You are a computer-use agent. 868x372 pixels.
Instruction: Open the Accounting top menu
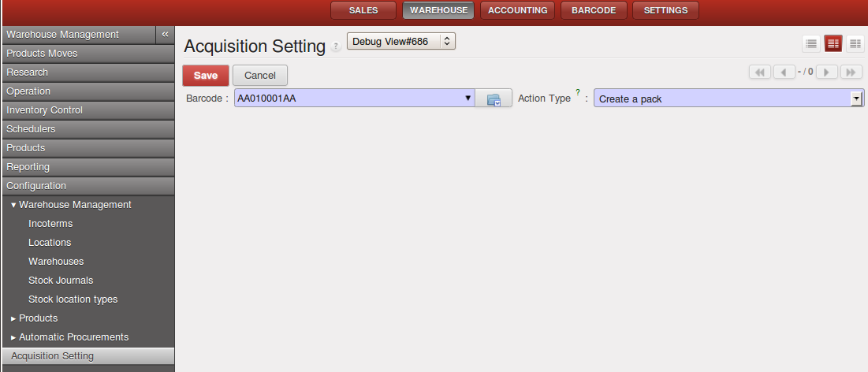pos(518,10)
